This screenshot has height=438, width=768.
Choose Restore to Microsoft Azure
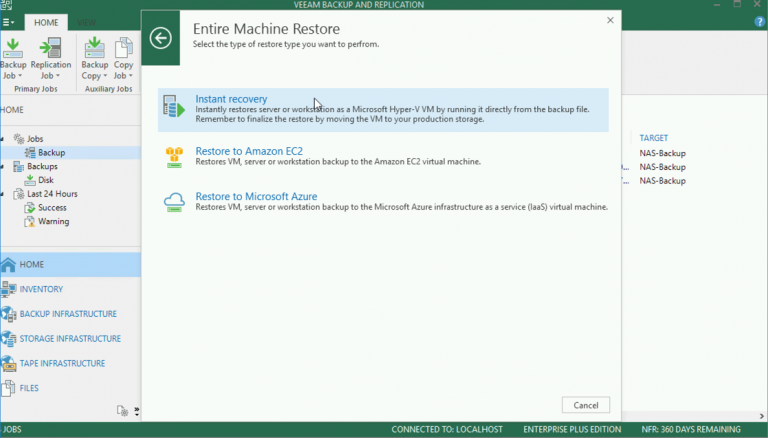click(x=256, y=196)
